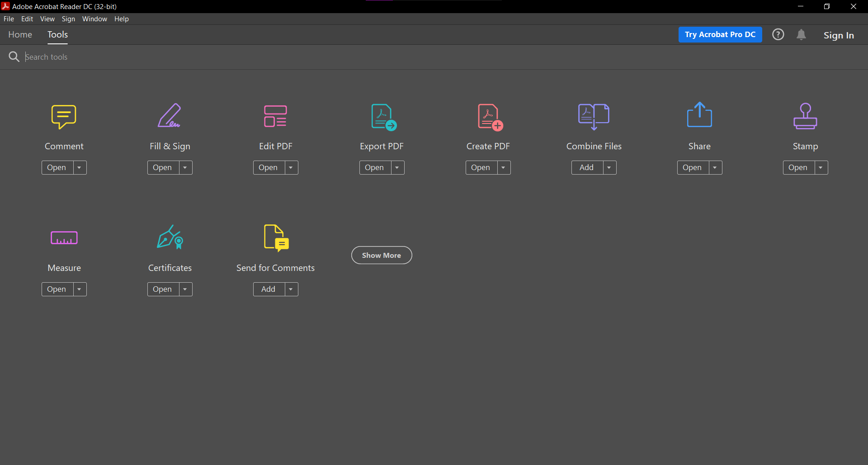This screenshot has height=465, width=868.
Task: Click the help question mark icon
Action: (x=778, y=35)
